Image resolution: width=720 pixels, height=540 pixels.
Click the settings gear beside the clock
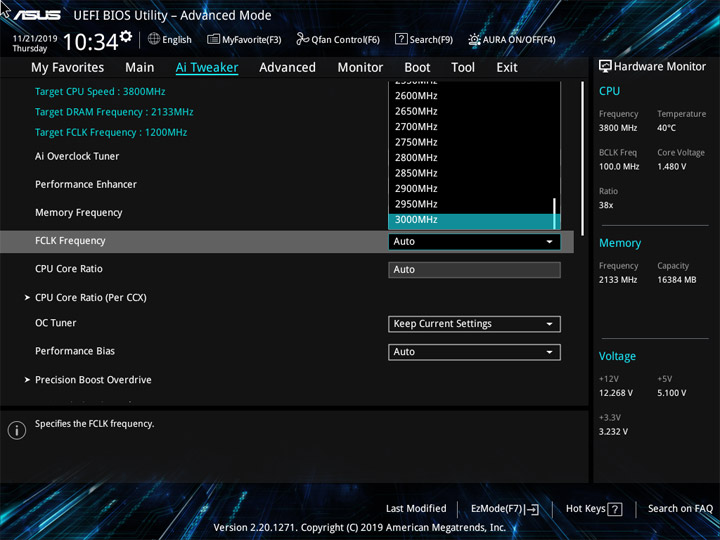point(126,36)
